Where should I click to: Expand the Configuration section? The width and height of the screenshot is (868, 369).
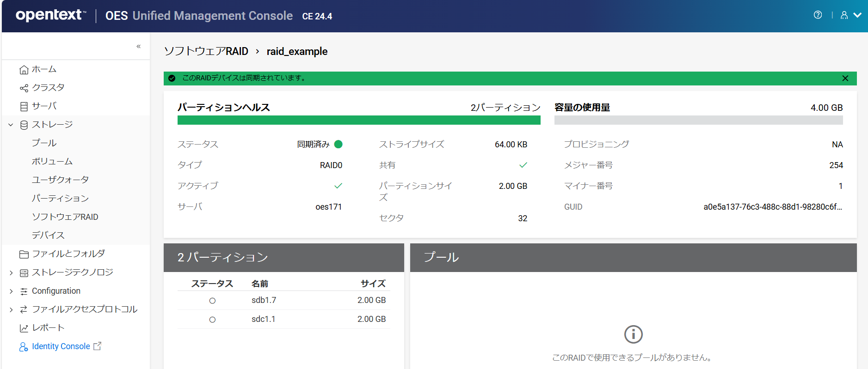pyautogui.click(x=11, y=291)
